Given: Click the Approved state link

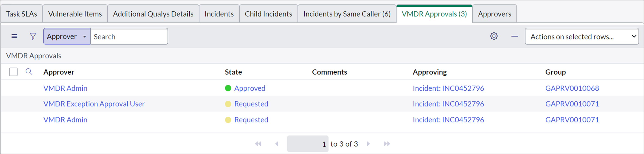Looking at the screenshot, I should pos(250,88).
